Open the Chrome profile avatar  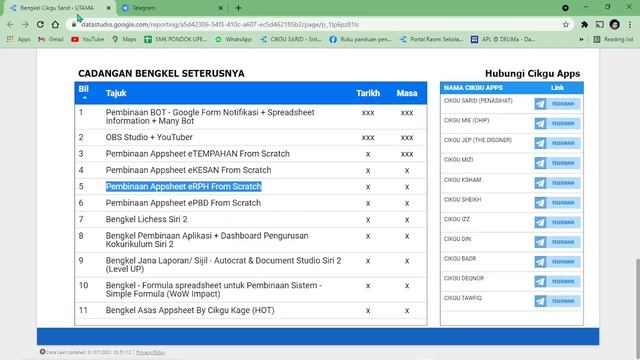615,24
